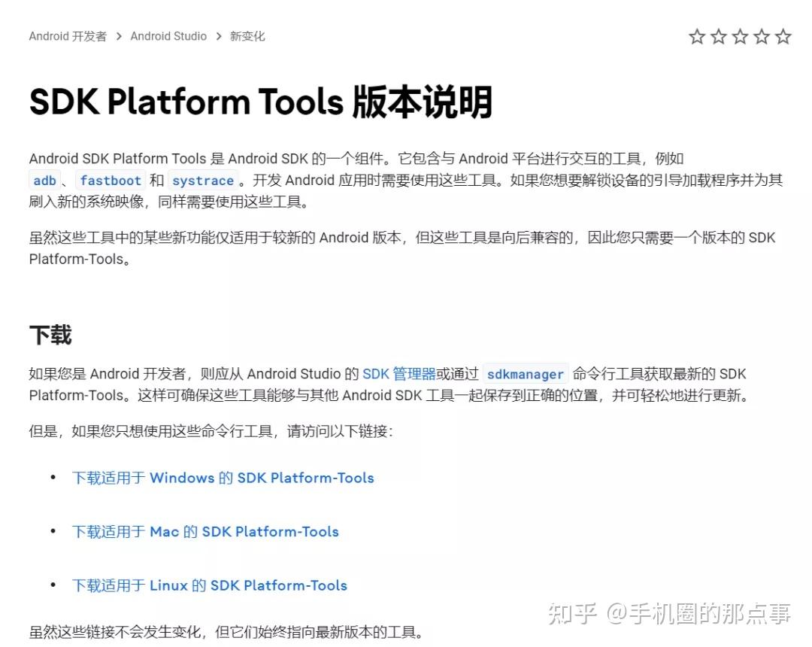Open the Linux SDK Platform-Tools download link
The height and width of the screenshot is (647, 812).
[x=210, y=585]
